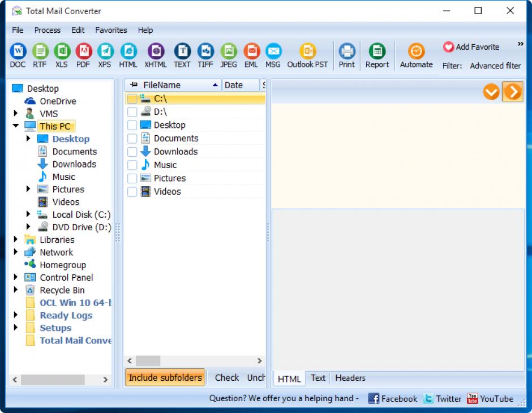Convert to JPEG images
Screen dimensions: 532x413
(x=229, y=55)
